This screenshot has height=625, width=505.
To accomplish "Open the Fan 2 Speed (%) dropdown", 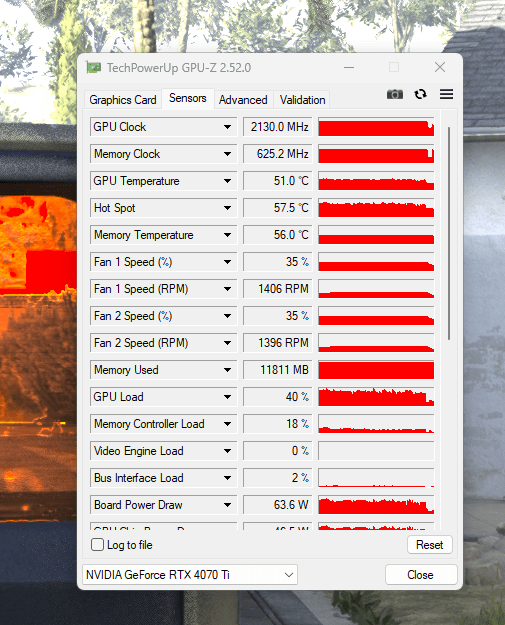I will pyautogui.click(x=227, y=316).
